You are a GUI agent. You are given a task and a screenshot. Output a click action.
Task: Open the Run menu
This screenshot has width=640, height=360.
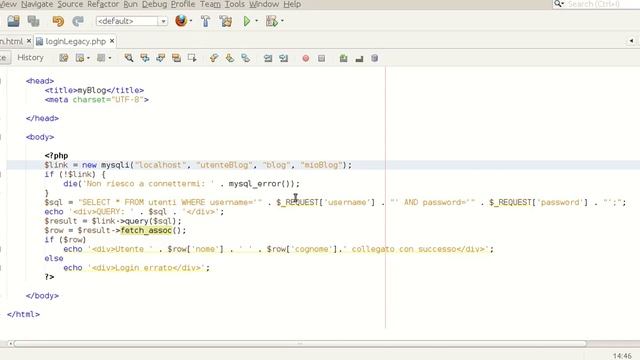pyautogui.click(x=130, y=4)
